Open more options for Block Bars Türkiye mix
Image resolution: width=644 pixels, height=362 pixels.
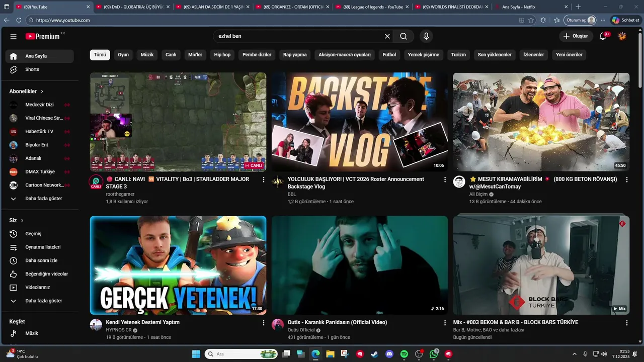click(x=626, y=323)
